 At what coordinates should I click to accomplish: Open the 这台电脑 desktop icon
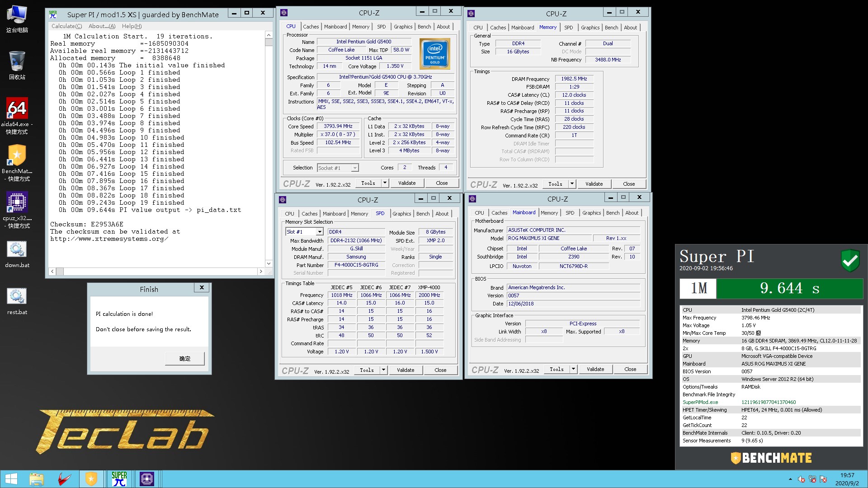[x=17, y=19]
